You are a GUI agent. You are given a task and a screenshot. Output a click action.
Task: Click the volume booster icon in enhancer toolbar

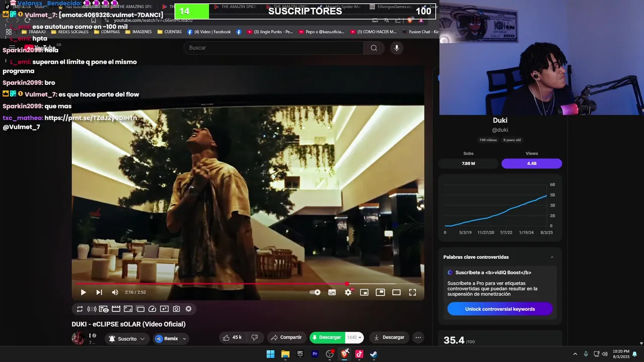(92, 309)
